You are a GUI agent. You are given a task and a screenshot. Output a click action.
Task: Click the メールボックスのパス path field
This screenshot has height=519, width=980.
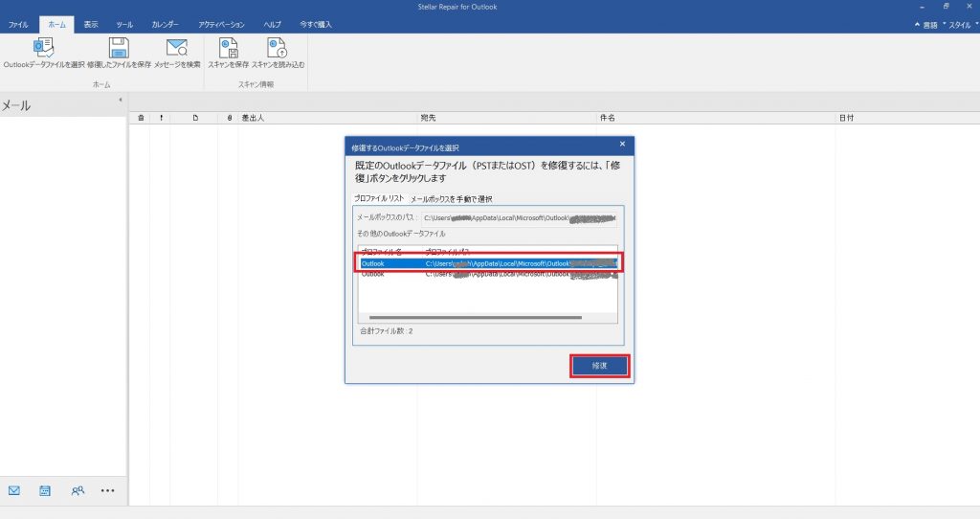click(x=519, y=217)
